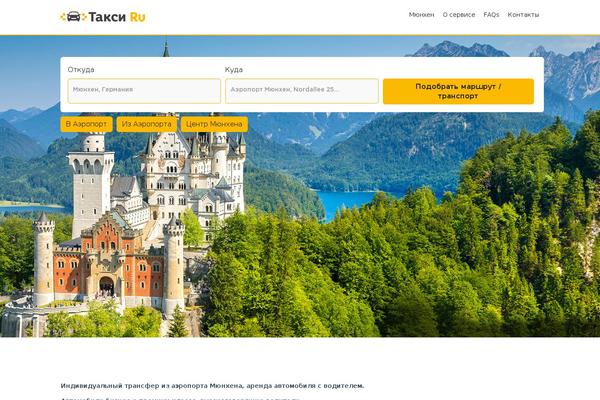Viewport: 600px width, 400px height.
Task: Open the Контакты menu item
Action: (x=523, y=15)
